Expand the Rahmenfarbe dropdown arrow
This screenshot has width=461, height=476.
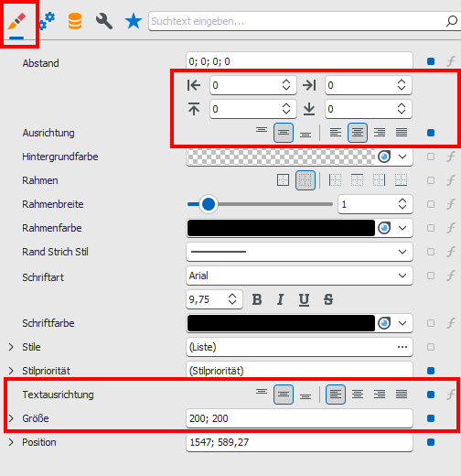click(x=402, y=228)
